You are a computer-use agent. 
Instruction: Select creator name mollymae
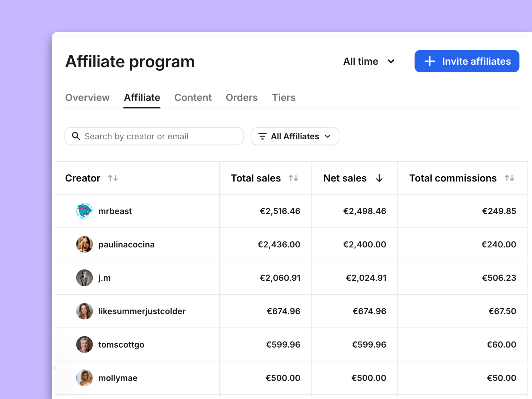[118, 378]
